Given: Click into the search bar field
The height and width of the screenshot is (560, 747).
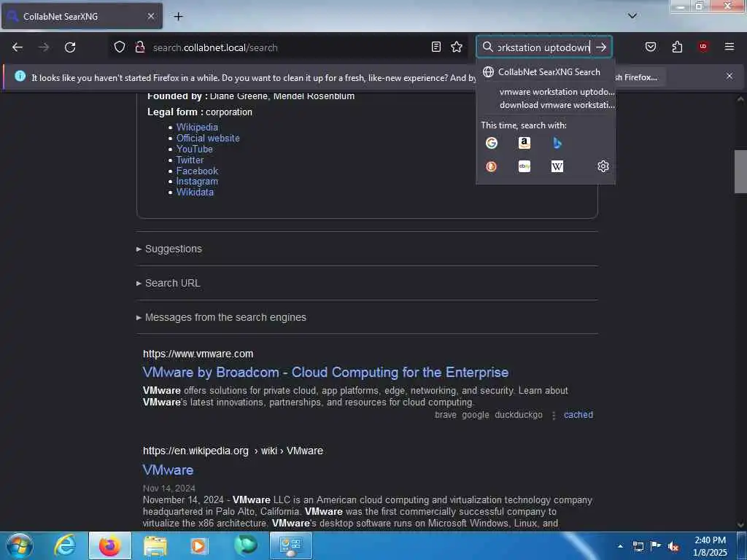Looking at the screenshot, I should tap(543, 47).
